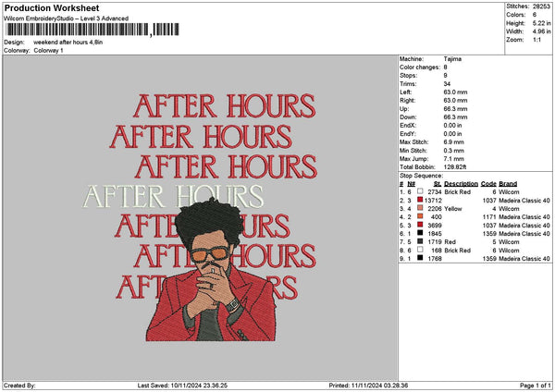Click the Zoom value 1:1
The image size is (555, 392).
pos(536,40)
